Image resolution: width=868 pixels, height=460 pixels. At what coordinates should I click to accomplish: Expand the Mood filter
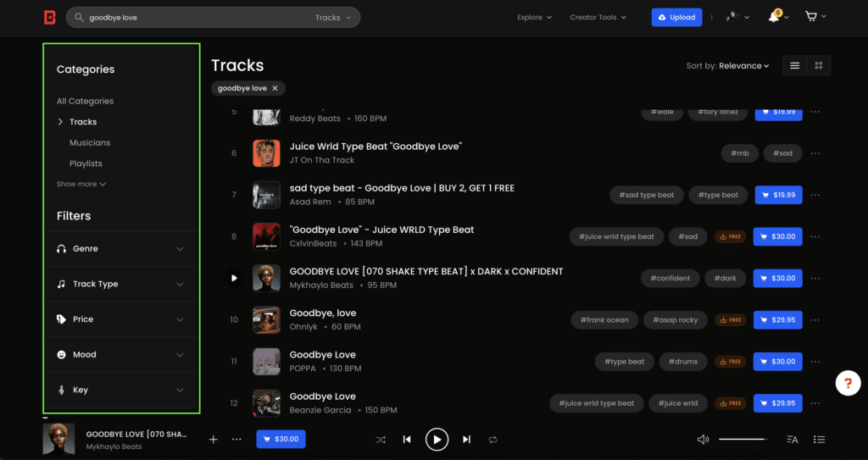pos(120,355)
